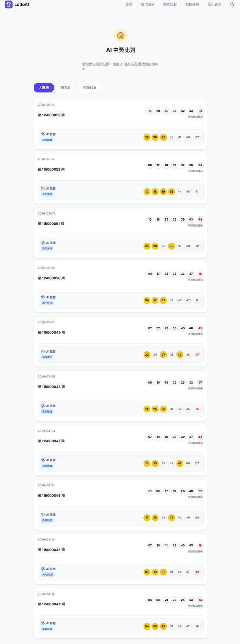Click red special number 34 in draw 115000052
This screenshot has width=240, height=644.
click(x=200, y=165)
